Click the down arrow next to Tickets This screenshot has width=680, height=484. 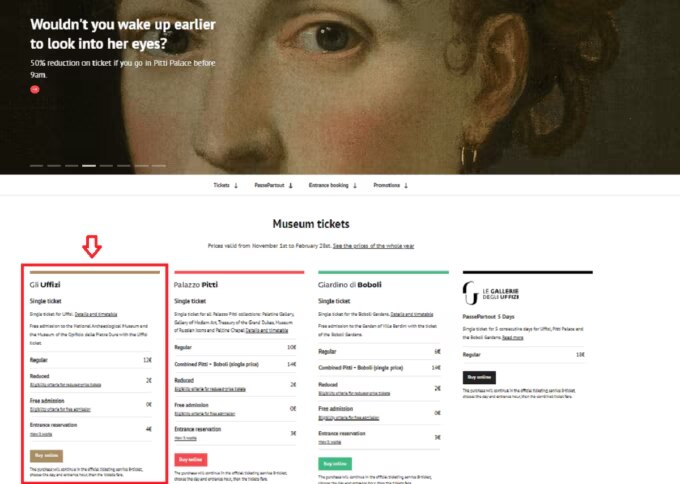[x=236, y=186]
